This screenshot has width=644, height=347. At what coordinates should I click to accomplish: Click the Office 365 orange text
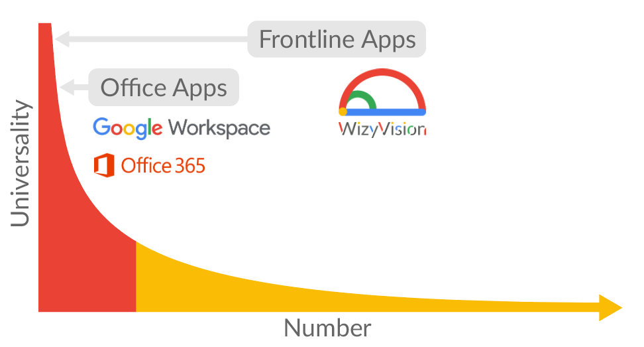pyautogui.click(x=163, y=166)
